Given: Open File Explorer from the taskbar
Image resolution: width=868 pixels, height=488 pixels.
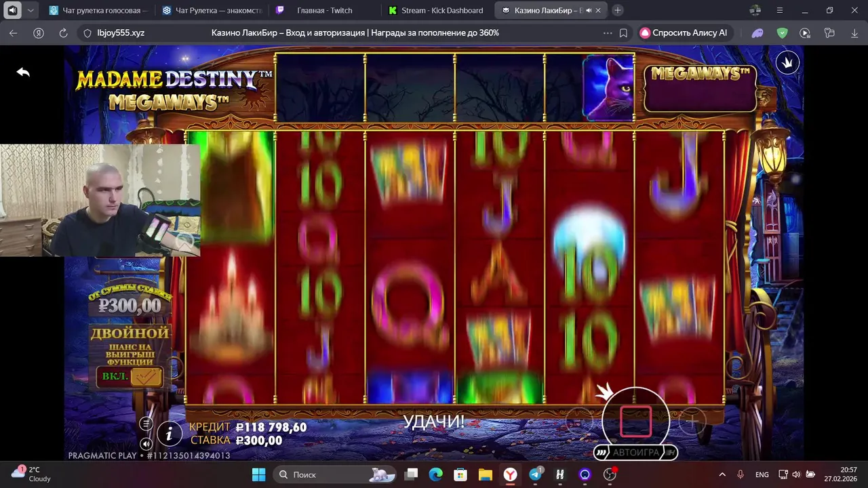Looking at the screenshot, I should [x=485, y=474].
